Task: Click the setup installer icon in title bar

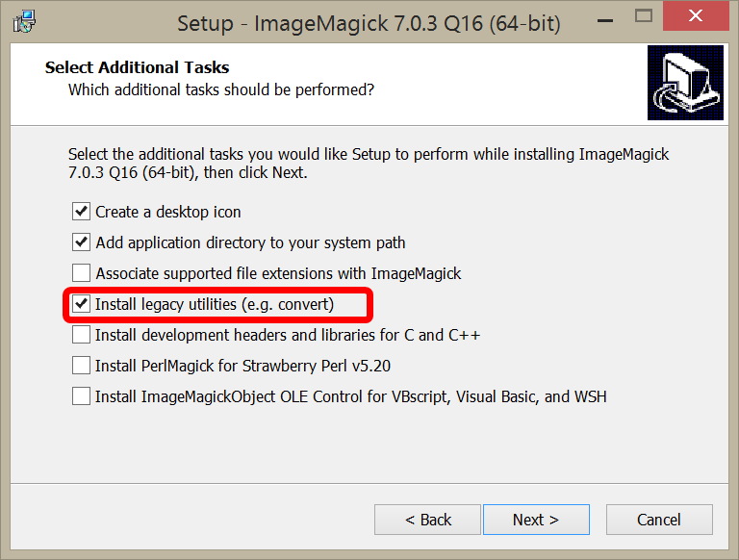Action: (24, 22)
